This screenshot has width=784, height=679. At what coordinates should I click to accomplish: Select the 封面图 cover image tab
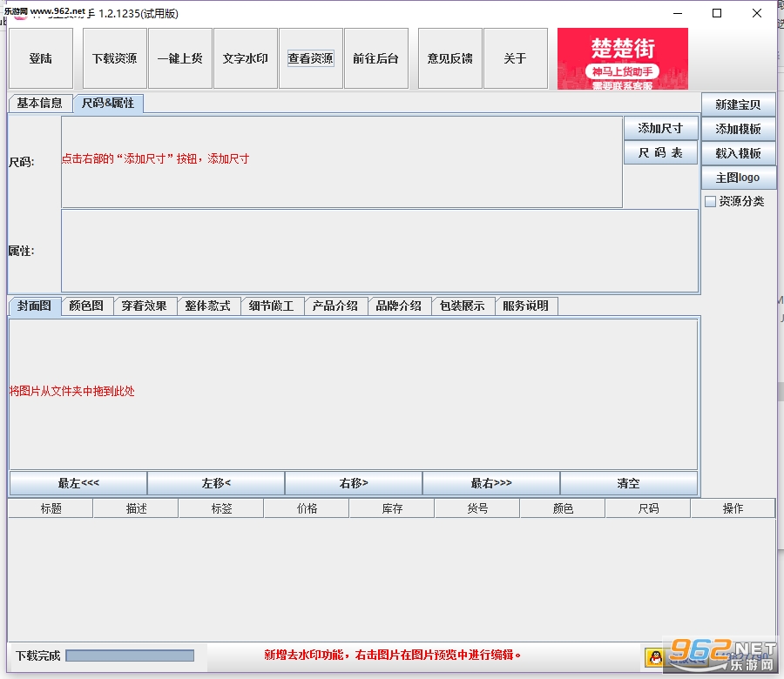click(x=35, y=306)
